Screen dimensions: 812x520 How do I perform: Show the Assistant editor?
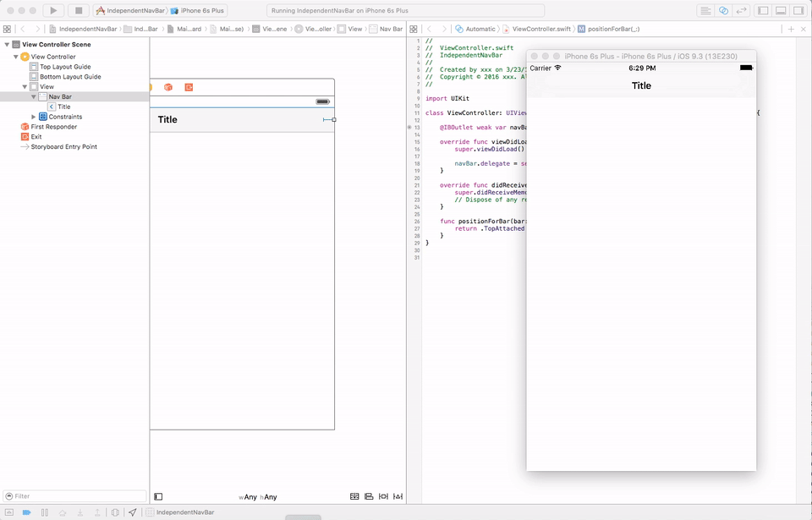723,10
